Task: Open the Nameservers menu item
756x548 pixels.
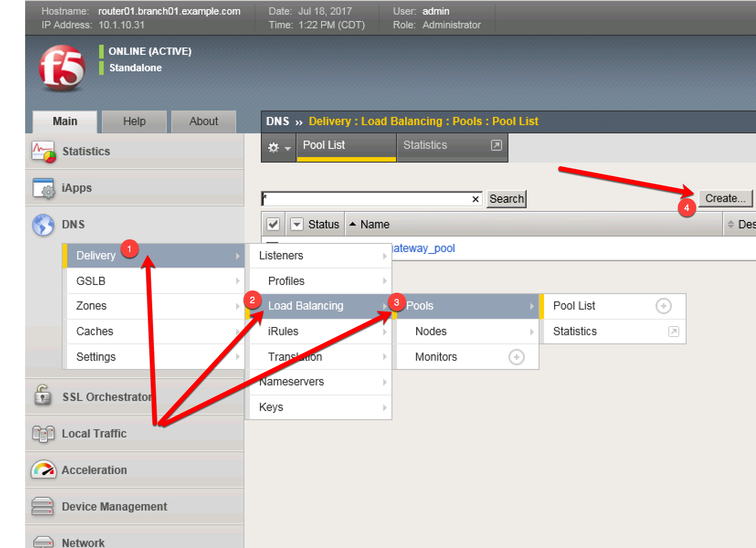Action: (318, 382)
